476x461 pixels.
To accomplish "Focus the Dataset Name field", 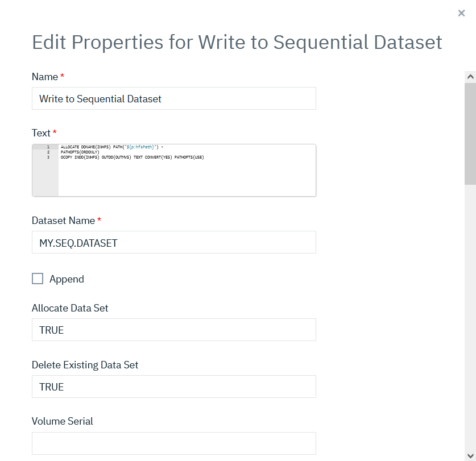I will point(173,242).
